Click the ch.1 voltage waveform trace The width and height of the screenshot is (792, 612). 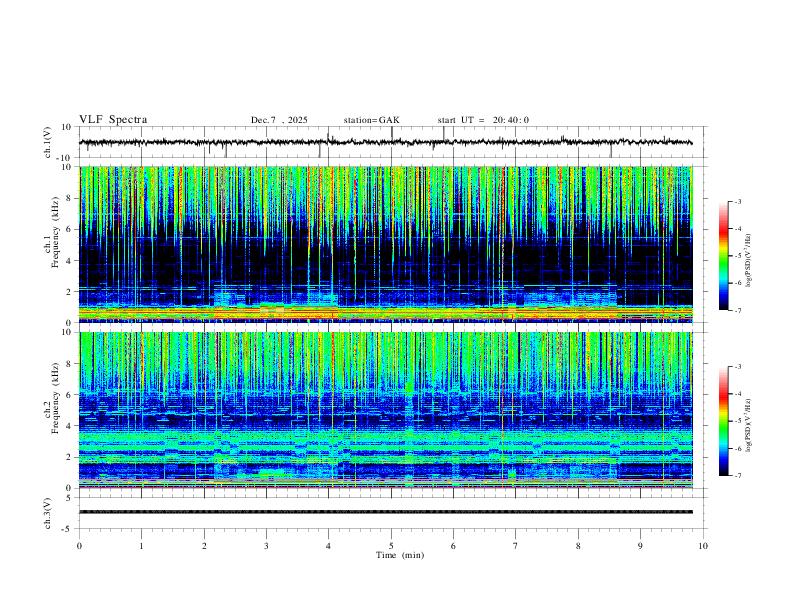pos(385,142)
